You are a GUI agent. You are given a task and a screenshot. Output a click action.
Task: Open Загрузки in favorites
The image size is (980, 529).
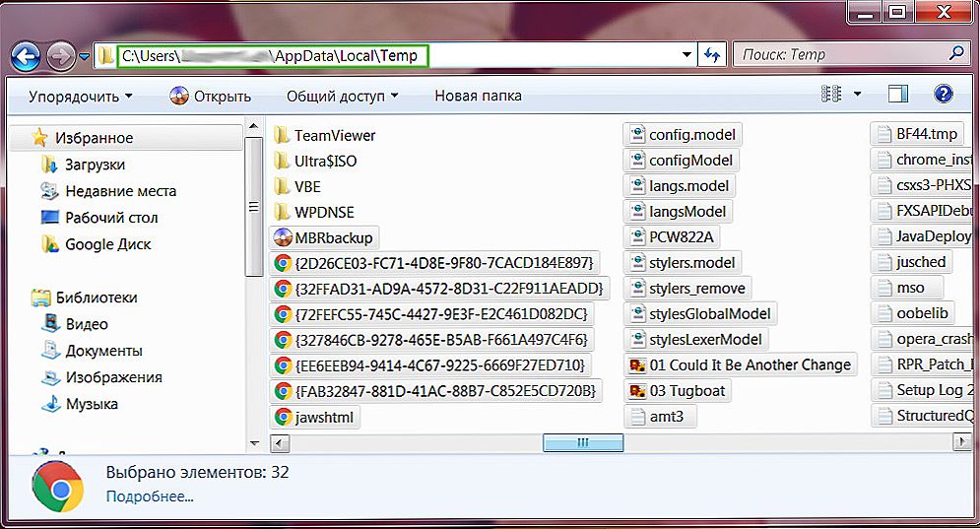[x=83, y=165]
